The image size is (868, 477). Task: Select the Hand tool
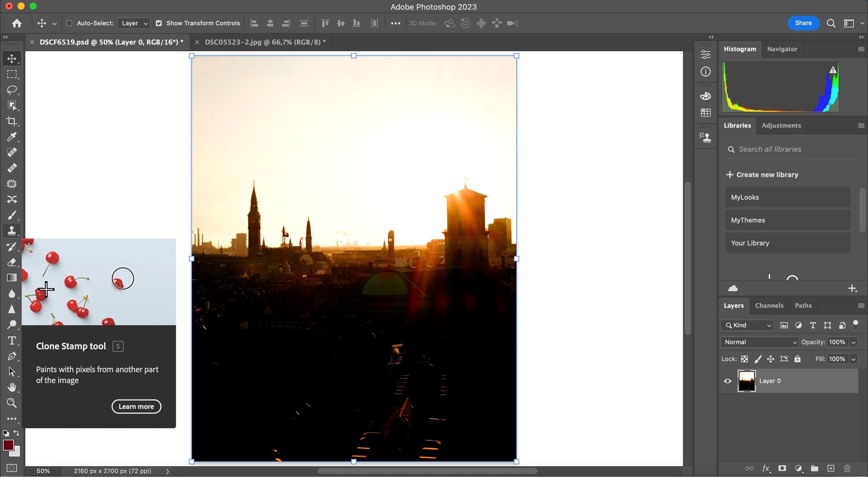tap(12, 387)
